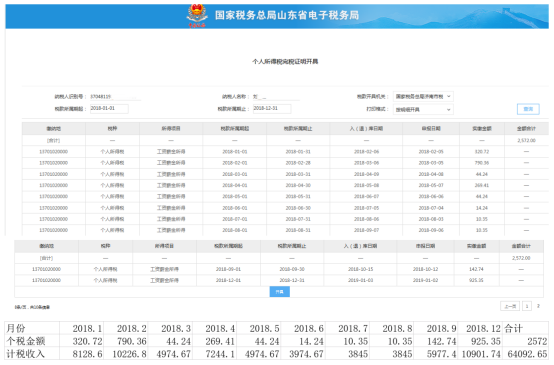Focus the 税款所属期起 date input field
The height and width of the screenshot is (365, 554).
pos(109,108)
